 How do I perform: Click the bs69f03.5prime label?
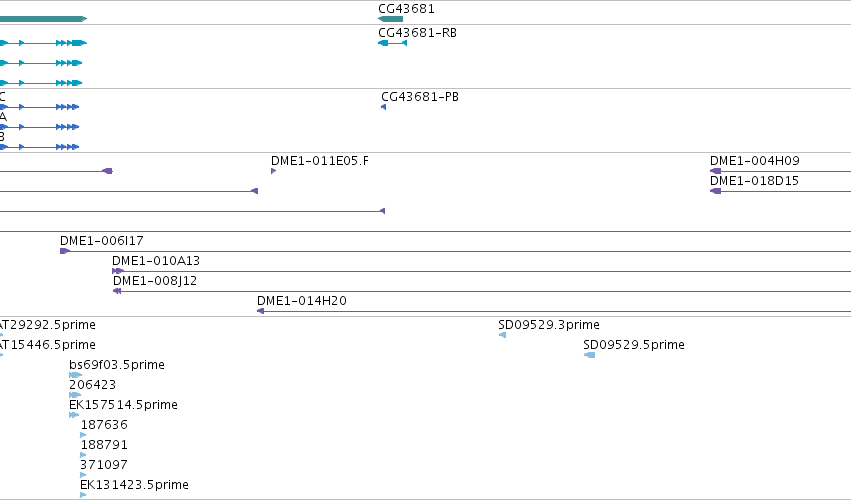pos(117,365)
